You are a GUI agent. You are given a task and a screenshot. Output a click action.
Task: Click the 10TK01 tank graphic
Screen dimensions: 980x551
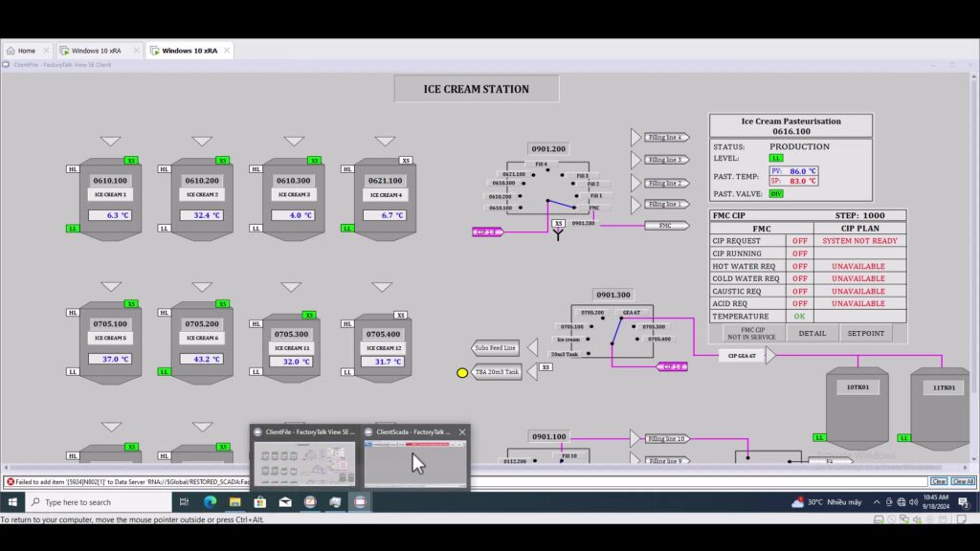tap(857, 404)
